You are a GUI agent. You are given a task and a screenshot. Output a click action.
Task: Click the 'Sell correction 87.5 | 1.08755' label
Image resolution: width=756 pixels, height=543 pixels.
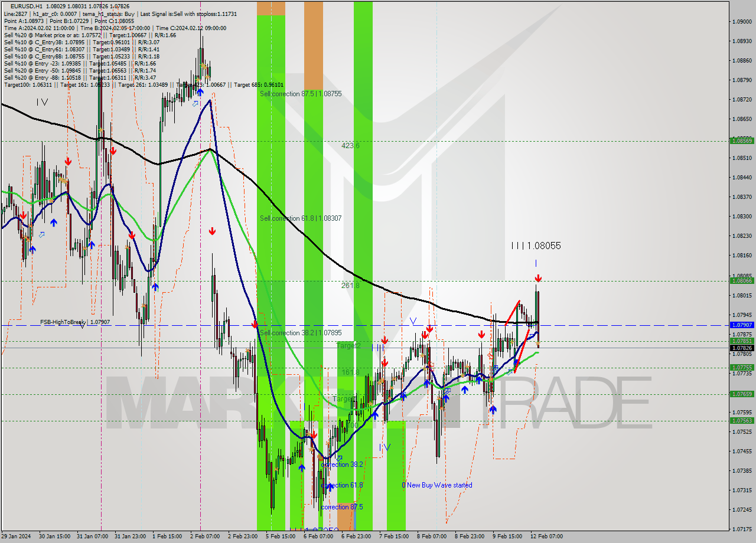point(301,93)
